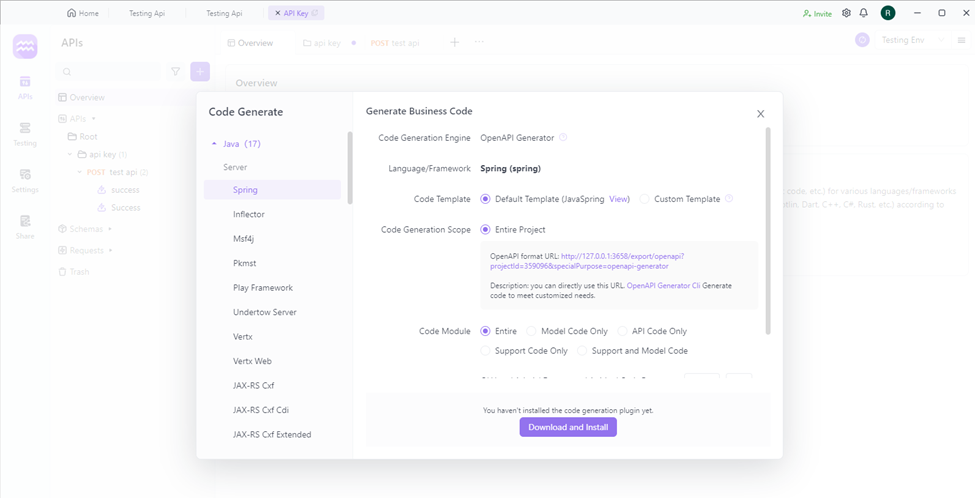Select Entire Project scope radio
This screenshot has width=975, height=498.
pos(486,229)
